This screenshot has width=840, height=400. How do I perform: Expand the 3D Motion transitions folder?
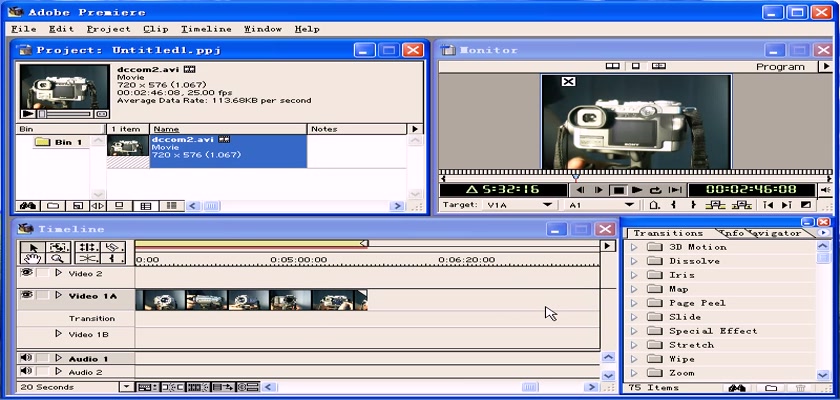click(634, 247)
